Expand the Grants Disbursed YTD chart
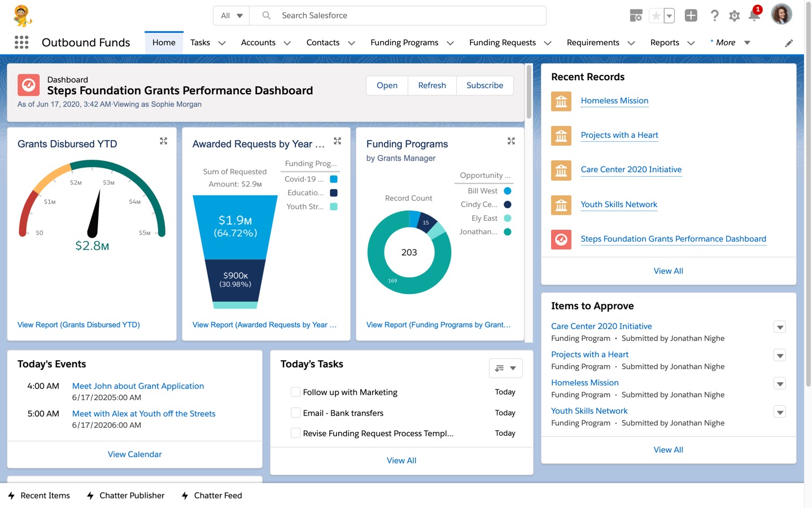Screen dimensions: 812x508 164,141
